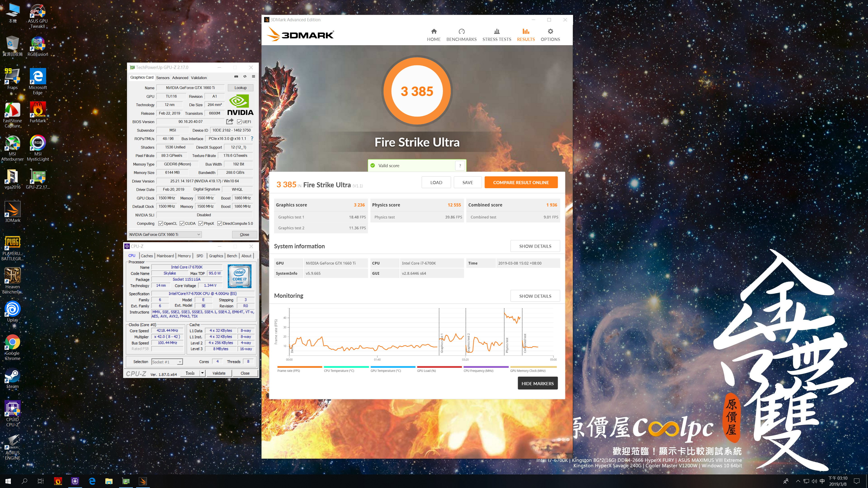868x488 pixels.
Task: Launch Steam from the desktop
Action: click(12, 378)
